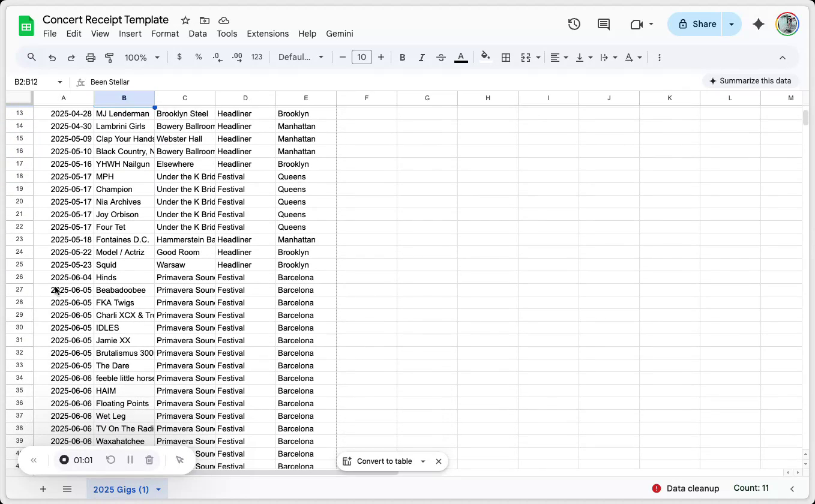
Task: Increase the font size
Action: click(x=381, y=58)
